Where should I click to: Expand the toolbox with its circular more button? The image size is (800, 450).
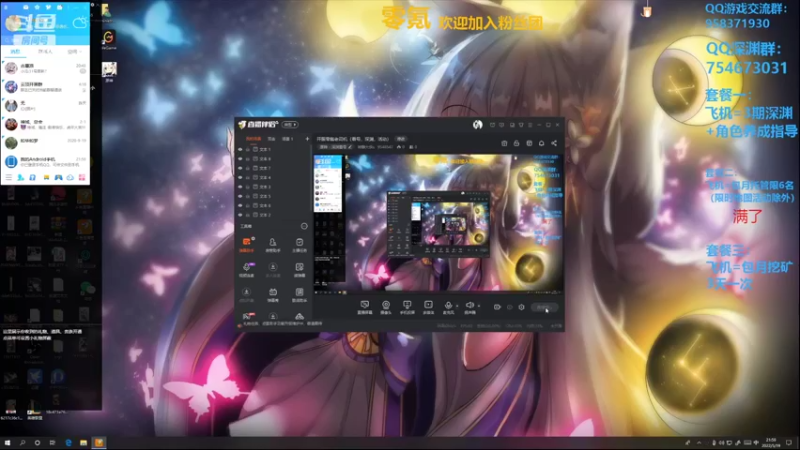pyautogui.click(x=304, y=226)
